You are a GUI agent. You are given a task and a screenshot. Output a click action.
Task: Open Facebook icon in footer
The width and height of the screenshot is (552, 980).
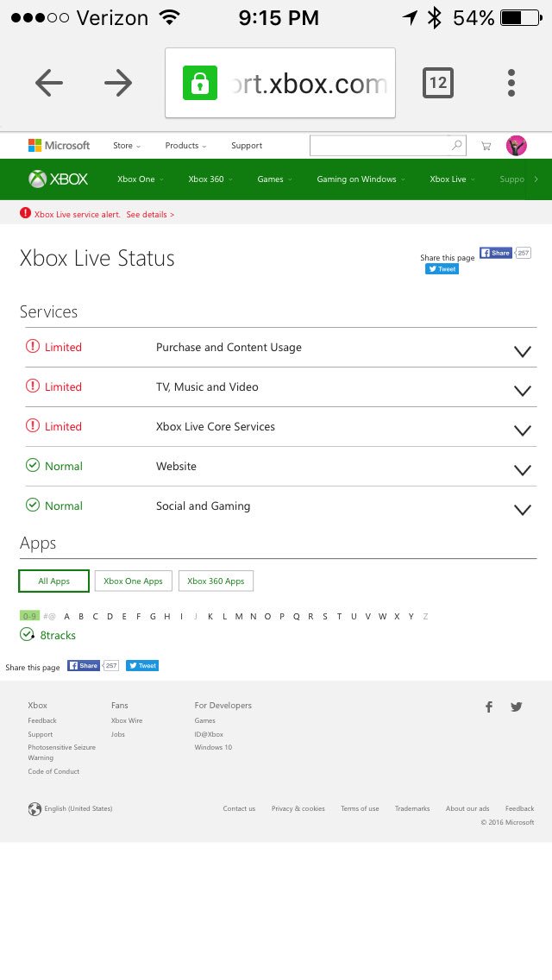pos(489,707)
